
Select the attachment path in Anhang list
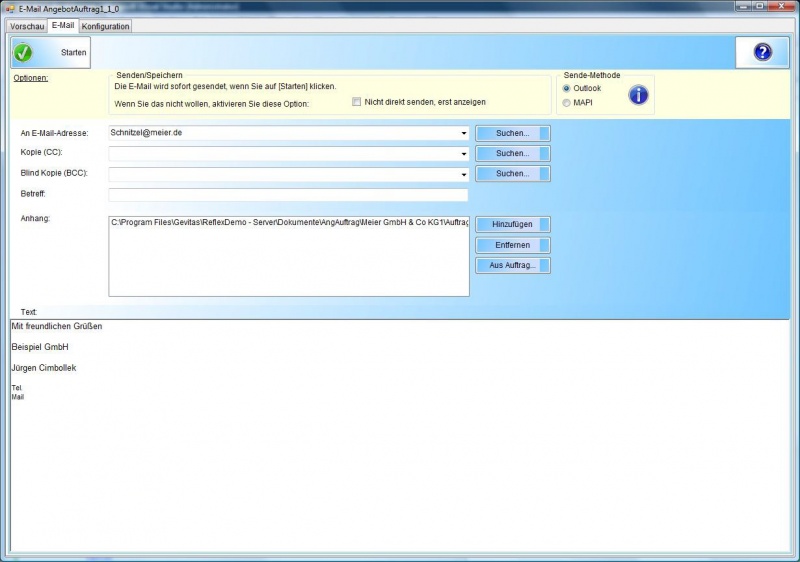[x=288, y=222]
